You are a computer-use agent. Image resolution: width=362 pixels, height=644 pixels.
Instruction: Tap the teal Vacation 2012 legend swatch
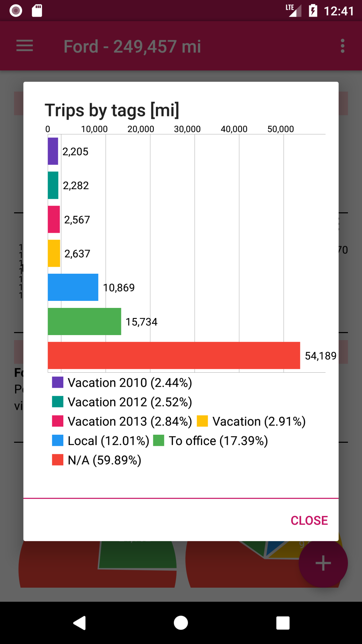[x=58, y=402]
